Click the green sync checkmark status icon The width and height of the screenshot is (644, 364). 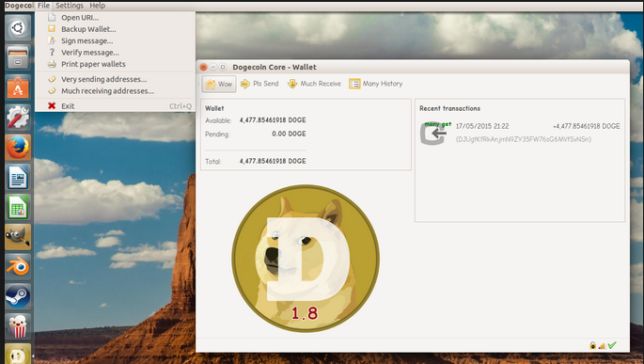(612, 345)
